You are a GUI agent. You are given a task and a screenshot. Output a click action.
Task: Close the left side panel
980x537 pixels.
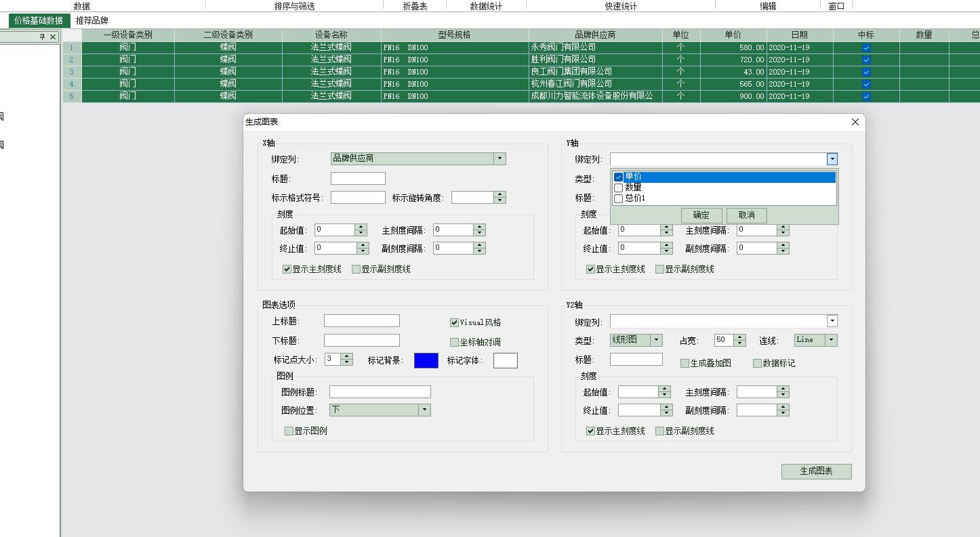53,37
